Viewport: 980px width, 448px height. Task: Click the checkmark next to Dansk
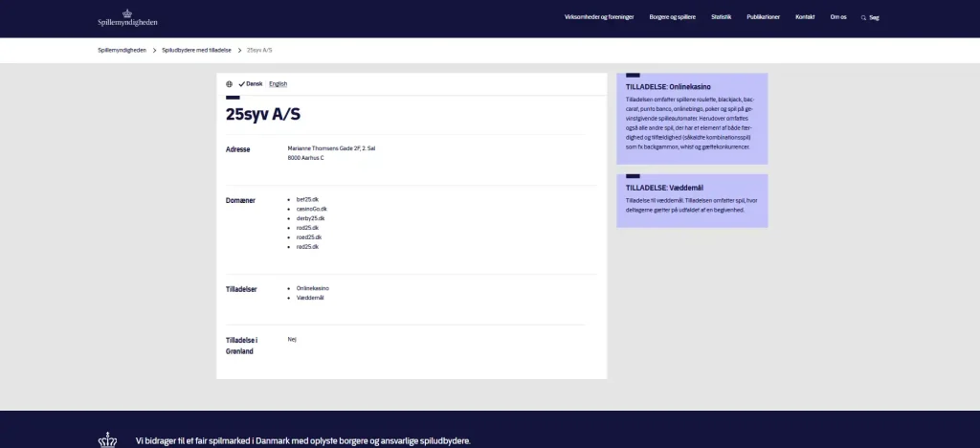pos(241,83)
